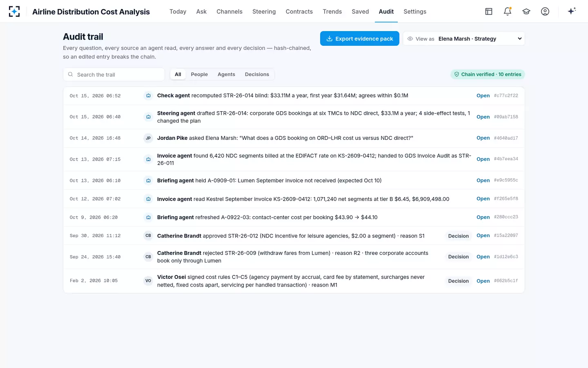
Task: Click the Chain verified 10 entries badge
Action: click(488, 74)
